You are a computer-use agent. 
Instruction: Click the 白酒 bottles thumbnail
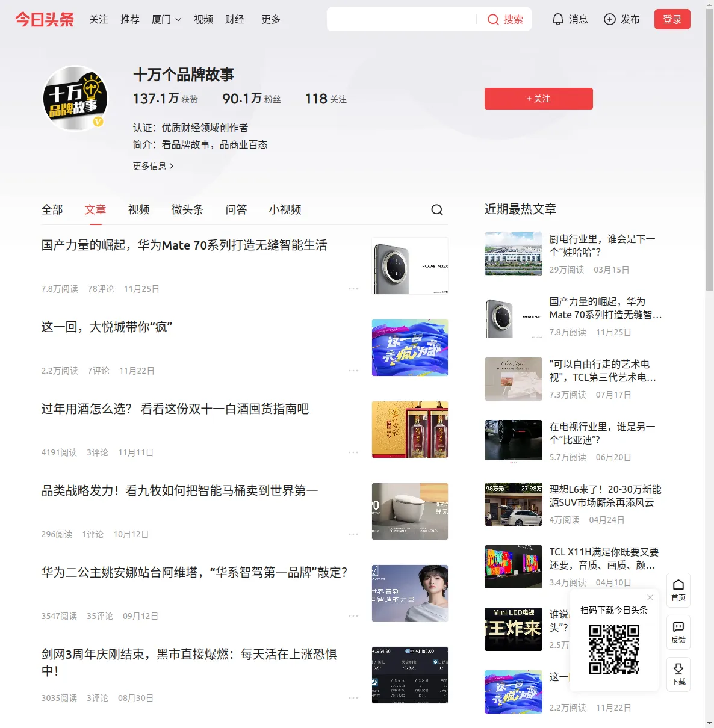410,430
